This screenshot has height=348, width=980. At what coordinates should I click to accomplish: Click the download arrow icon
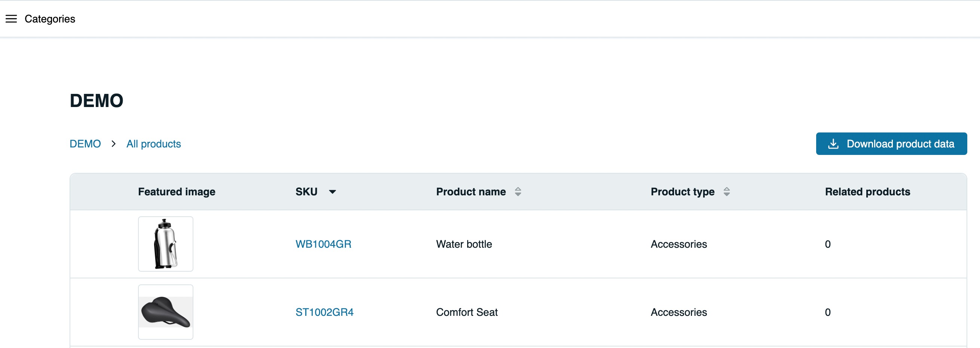point(833,144)
